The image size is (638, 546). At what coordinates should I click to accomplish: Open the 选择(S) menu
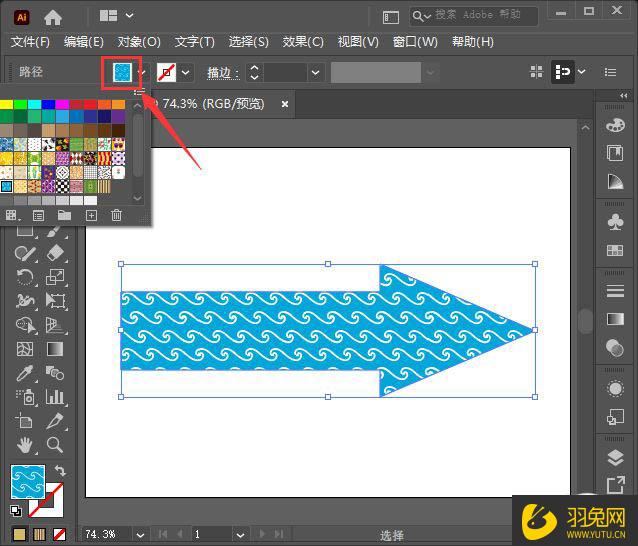pos(249,41)
